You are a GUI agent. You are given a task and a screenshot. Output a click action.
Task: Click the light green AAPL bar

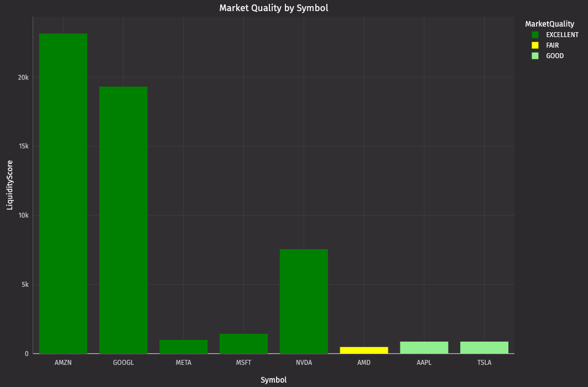coord(424,347)
